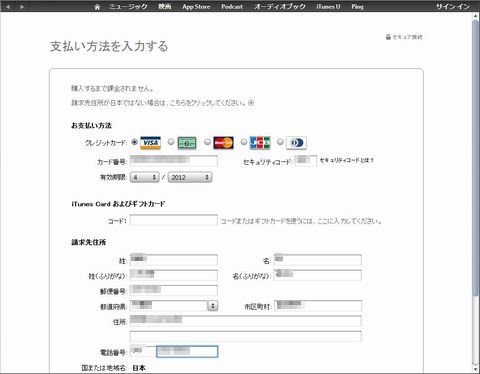480x374 pixels.
Task: Click the 名(ふりがな) field
Action: 318,275
